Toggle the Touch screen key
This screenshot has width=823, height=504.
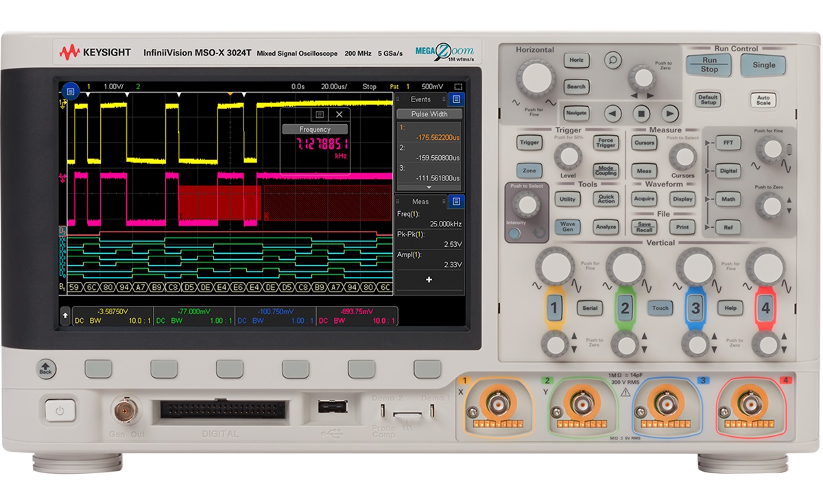click(660, 308)
